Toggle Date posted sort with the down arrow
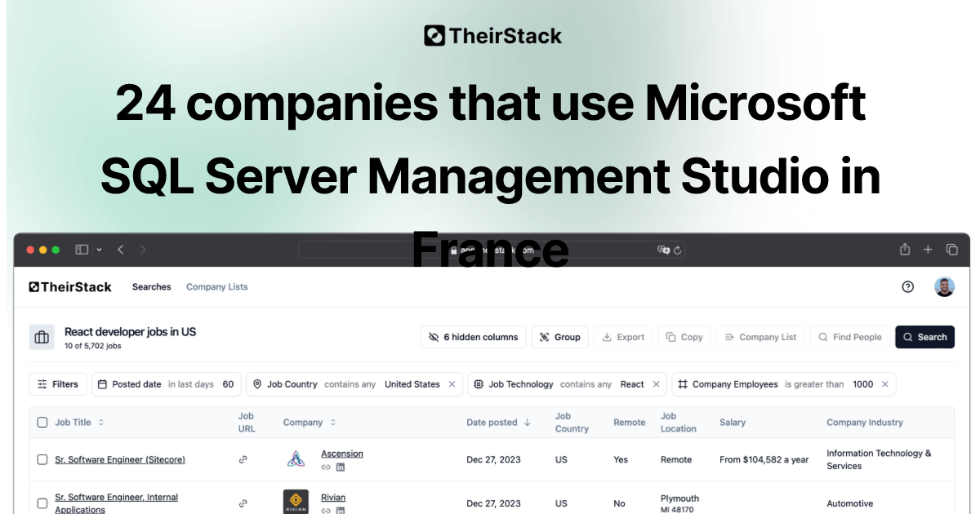This screenshot has width=980, height=514. (528, 423)
